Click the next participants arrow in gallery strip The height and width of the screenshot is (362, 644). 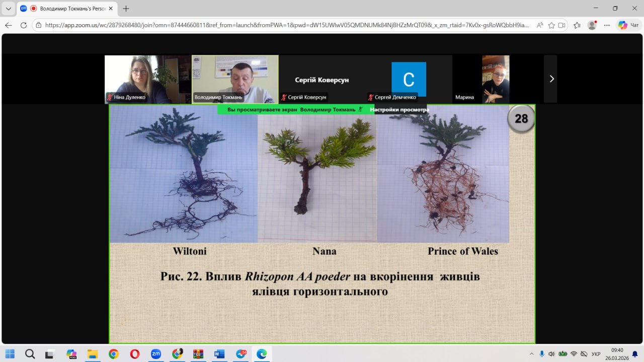pos(551,79)
